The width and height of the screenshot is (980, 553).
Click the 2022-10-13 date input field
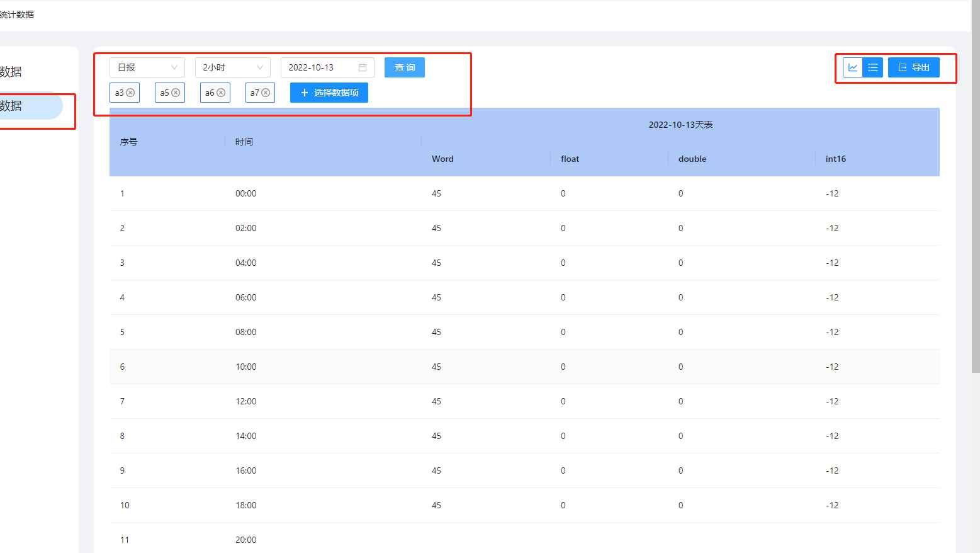point(327,67)
